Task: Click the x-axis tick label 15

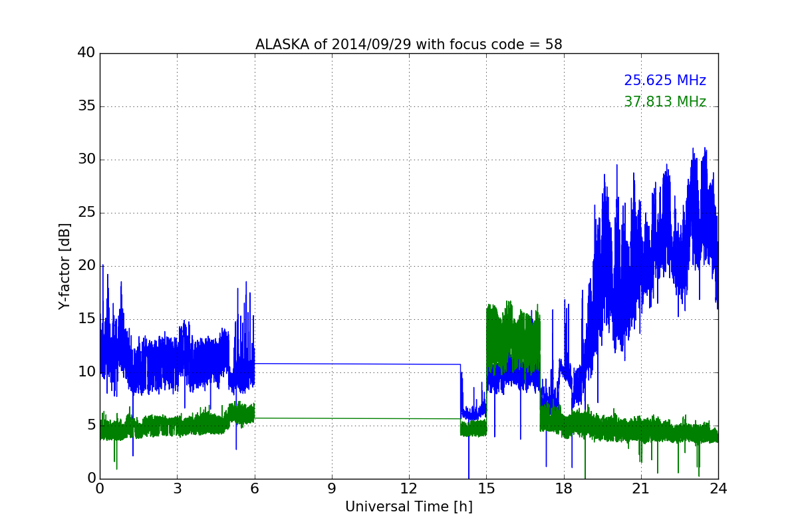Action: (x=486, y=488)
